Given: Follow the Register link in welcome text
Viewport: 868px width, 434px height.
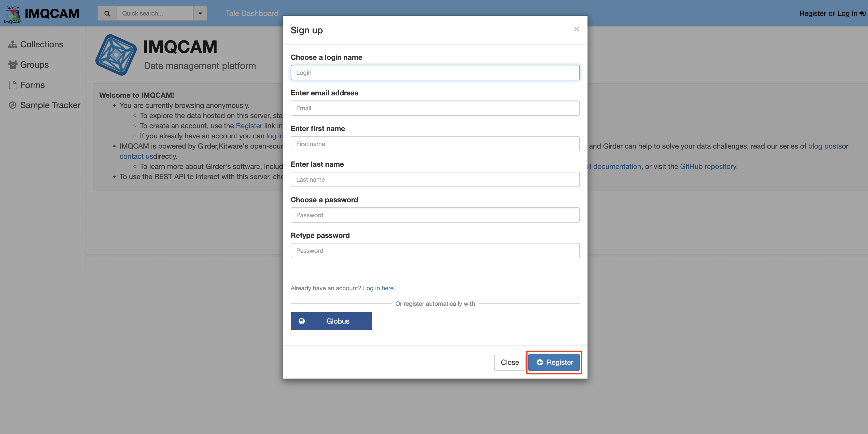Looking at the screenshot, I should coord(249,126).
